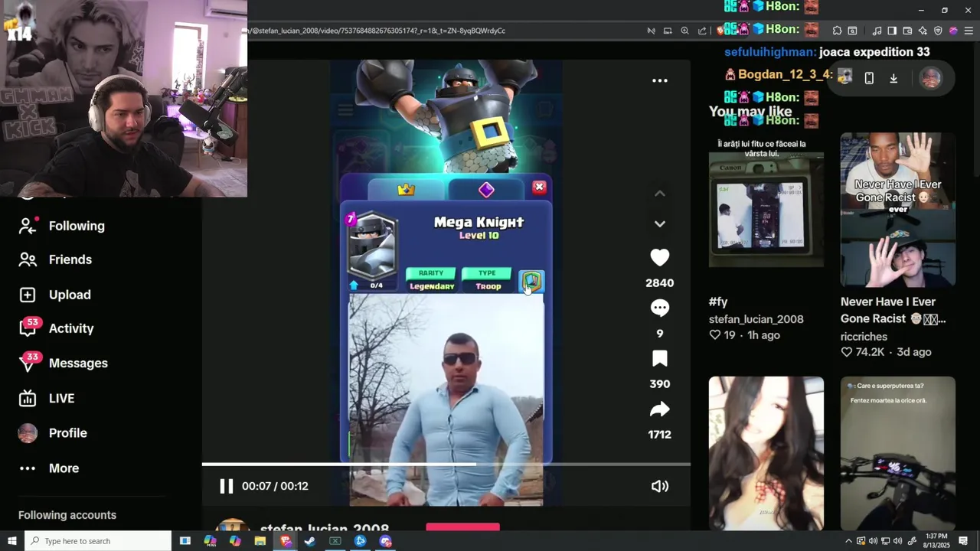Viewport: 980px width, 551px height.
Task: Open the profile avatar at top right
Action: tap(930, 78)
